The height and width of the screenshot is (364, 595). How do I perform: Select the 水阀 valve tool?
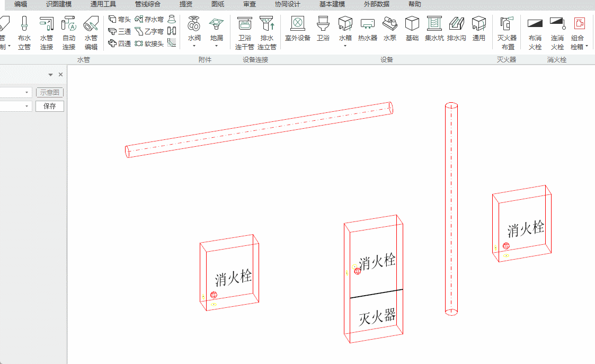[194, 29]
